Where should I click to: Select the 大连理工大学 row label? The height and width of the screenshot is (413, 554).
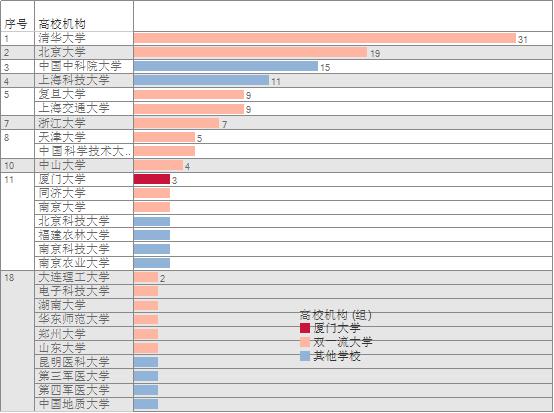tap(74, 277)
